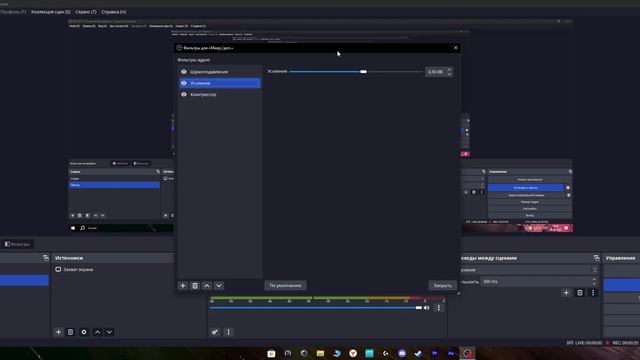Remove the selected source with trash icon
Viewport: 640px width, 360px height.
[70, 332]
